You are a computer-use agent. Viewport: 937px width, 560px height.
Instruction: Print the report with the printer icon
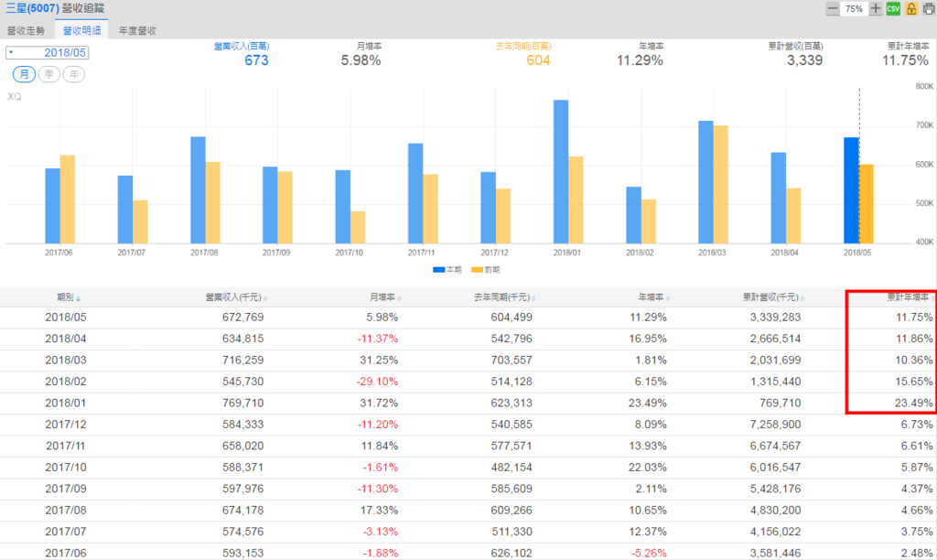(x=929, y=9)
